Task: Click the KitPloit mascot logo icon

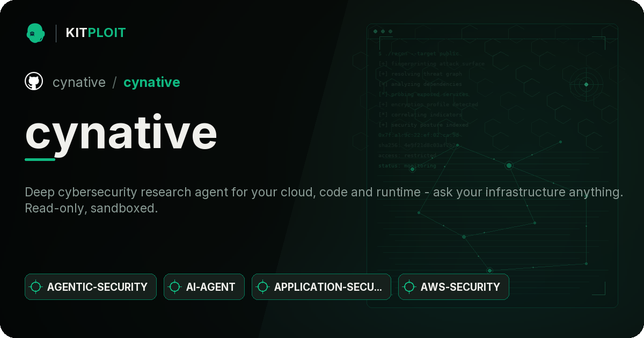Action: click(35, 33)
